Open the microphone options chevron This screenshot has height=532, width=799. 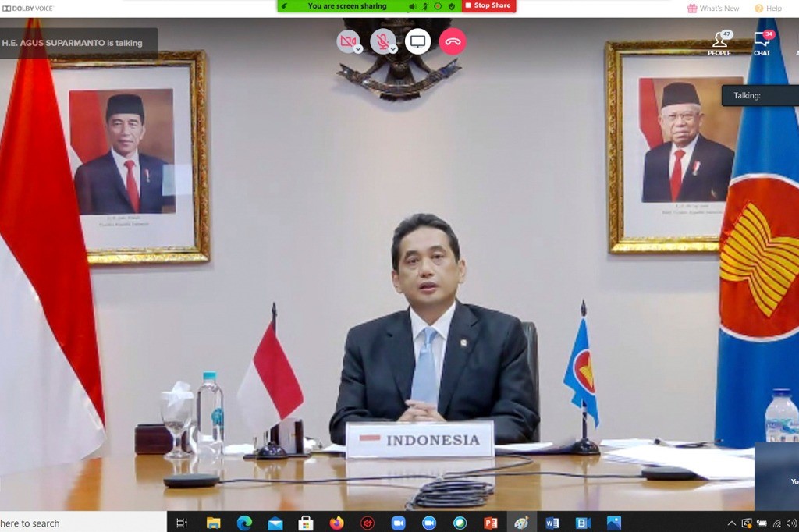(393, 50)
